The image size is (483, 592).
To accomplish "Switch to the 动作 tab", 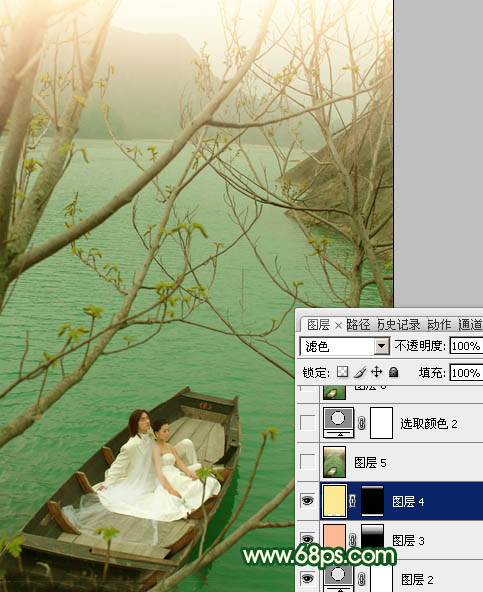I will pos(439,325).
